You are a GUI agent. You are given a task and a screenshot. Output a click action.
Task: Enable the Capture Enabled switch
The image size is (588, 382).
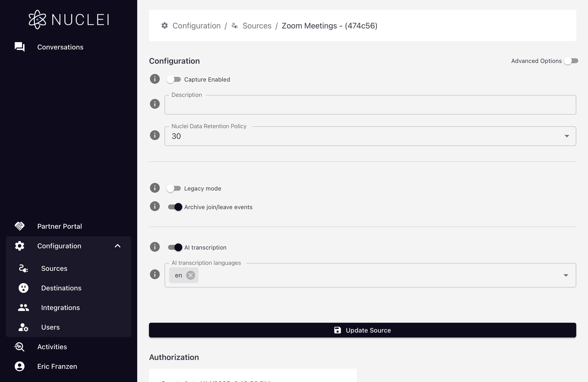pyautogui.click(x=174, y=80)
